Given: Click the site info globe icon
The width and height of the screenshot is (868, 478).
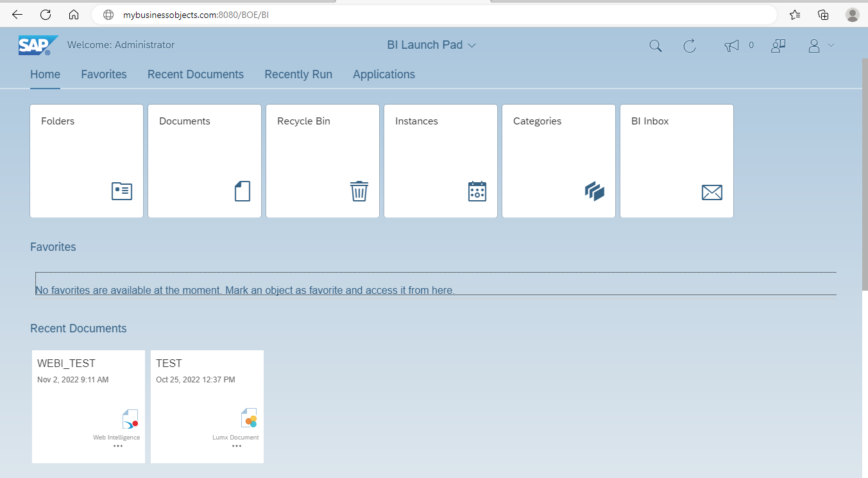Looking at the screenshot, I should tap(108, 15).
